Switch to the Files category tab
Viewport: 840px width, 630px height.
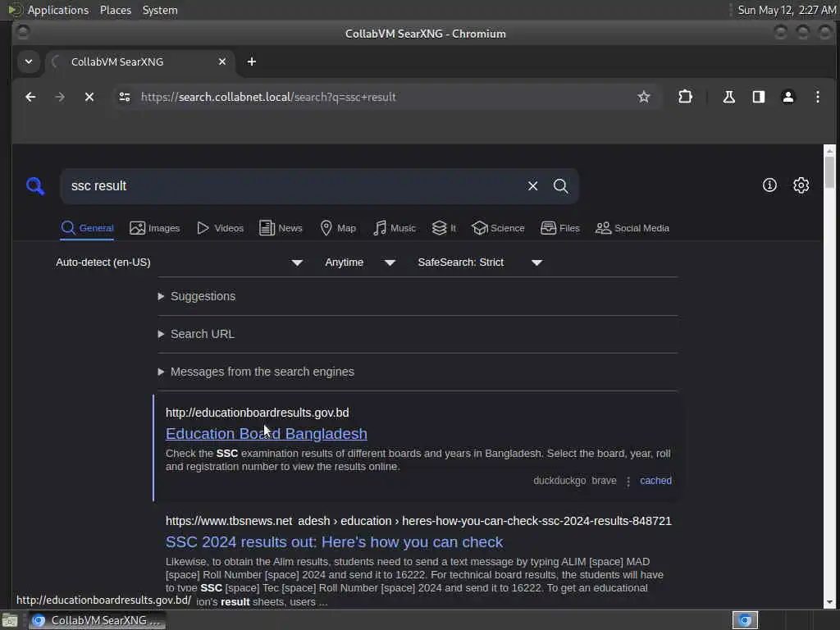(559, 228)
